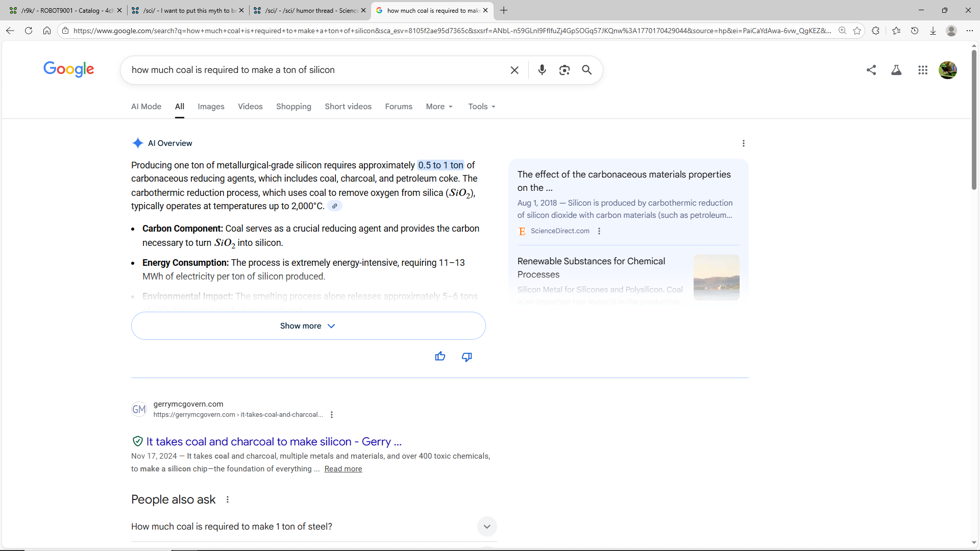Open AI Overview three-dot options
The height and width of the screenshot is (551, 980).
coord(743,143)
